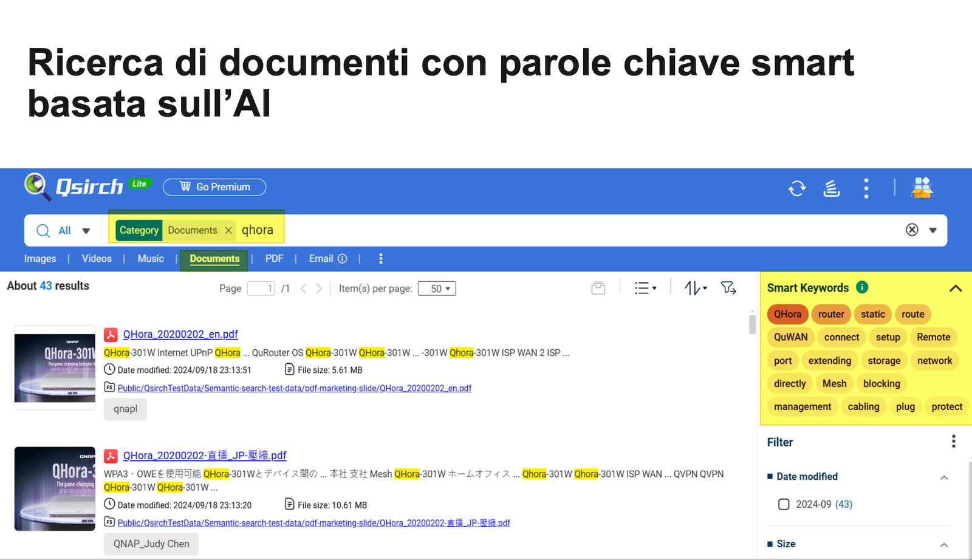
Task: Select the Remote smart keyword
Action: pos(934,337)
